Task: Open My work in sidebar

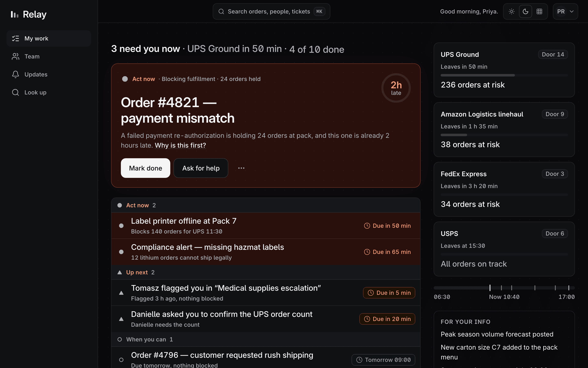Action: click(x=49, y=38)
